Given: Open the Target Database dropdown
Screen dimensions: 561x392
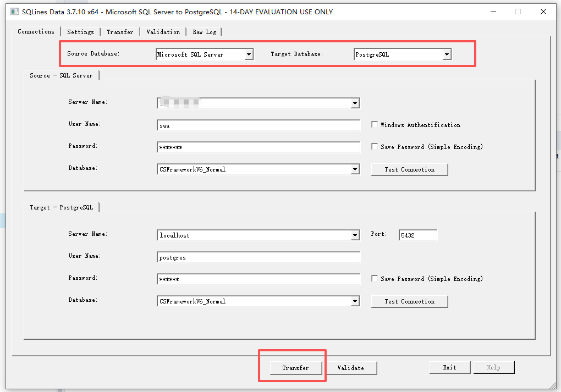Looking at the screenshot, I should point(446,54).
